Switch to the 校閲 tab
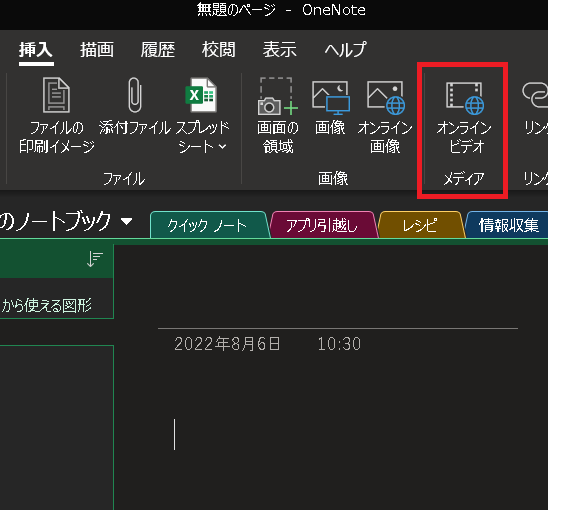Image resolution: width=567 pixels, height=510 pixels. pos(219,50)
